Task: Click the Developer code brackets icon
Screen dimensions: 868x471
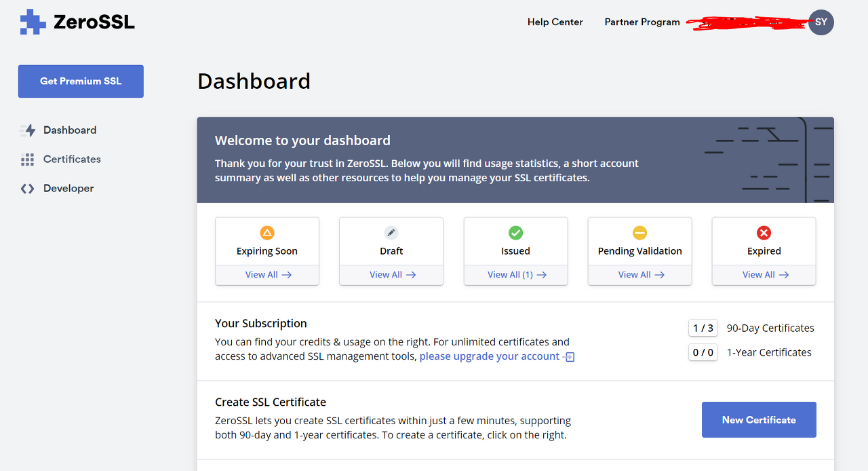Action: (x=27, y=189)
